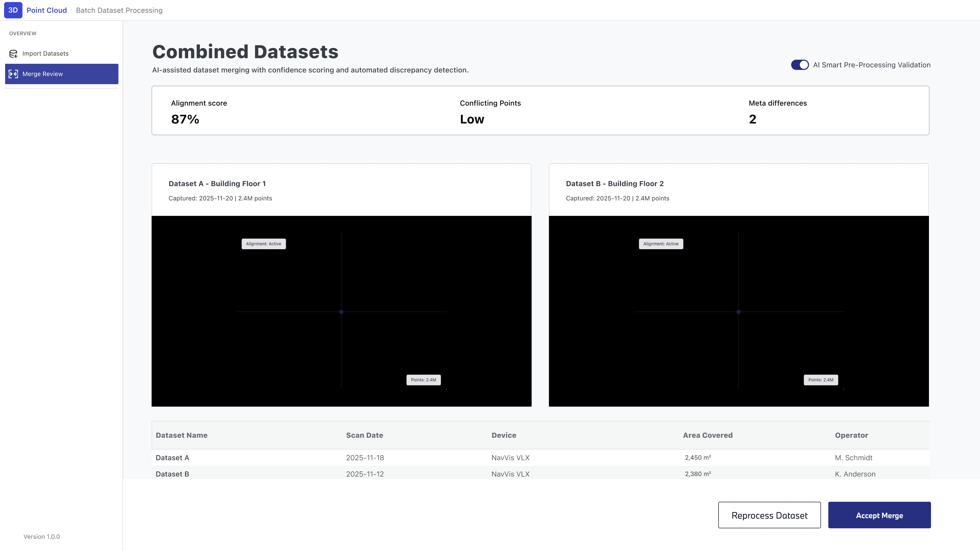Open Import Datasets in sidebar
Image resolution: width=980 pixels, height=551 pixels.
[45, 54]
